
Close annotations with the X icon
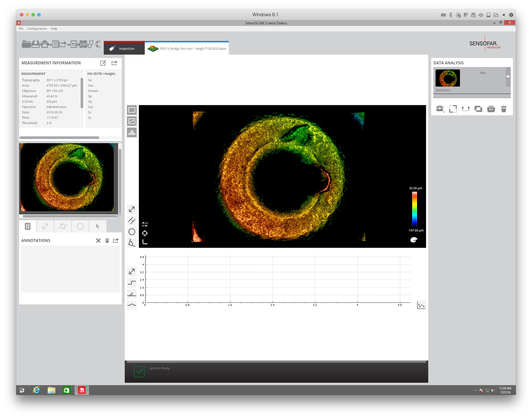click(x=98, y=241)
